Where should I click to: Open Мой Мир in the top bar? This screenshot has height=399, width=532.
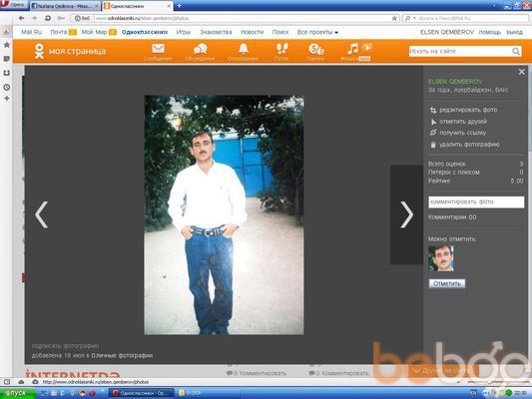pos(94,32)
